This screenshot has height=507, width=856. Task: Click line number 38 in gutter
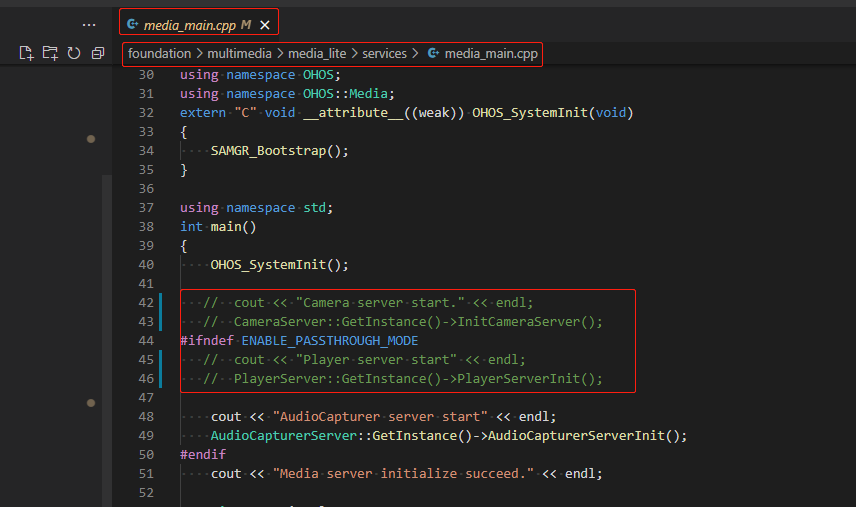(x=146, y=227)
